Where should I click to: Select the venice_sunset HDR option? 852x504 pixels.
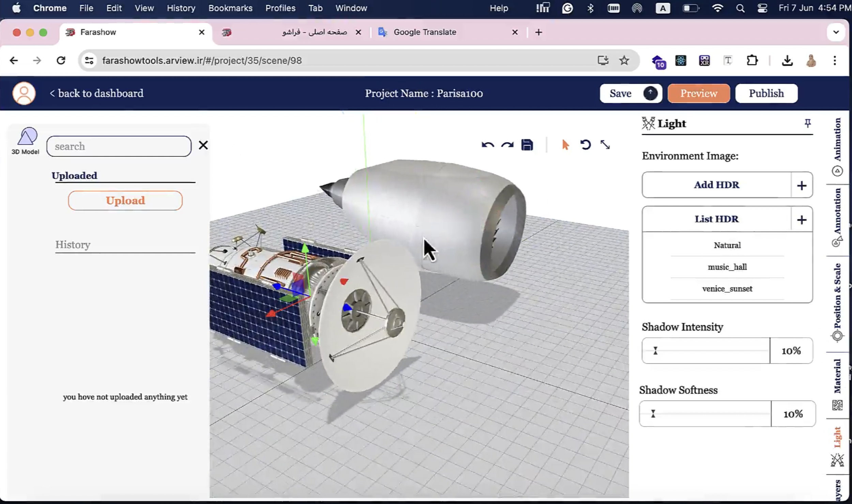pyautogui.click(x=727, y=289)
